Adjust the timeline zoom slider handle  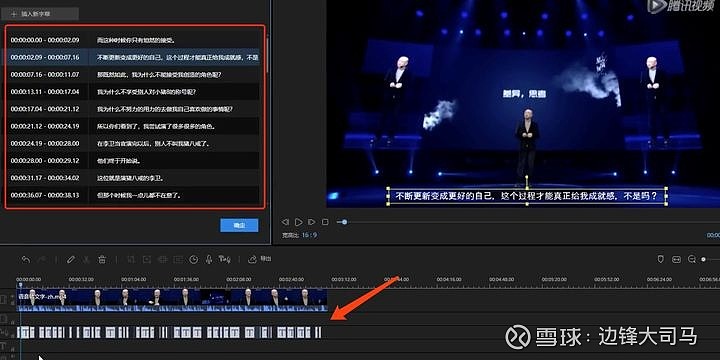[703, 259]
